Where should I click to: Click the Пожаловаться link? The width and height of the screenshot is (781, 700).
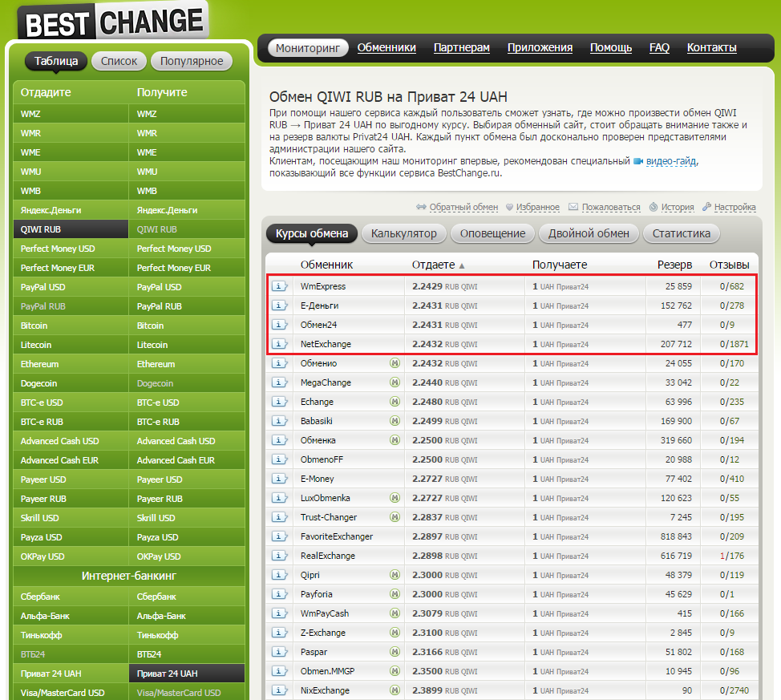point(611,207)
